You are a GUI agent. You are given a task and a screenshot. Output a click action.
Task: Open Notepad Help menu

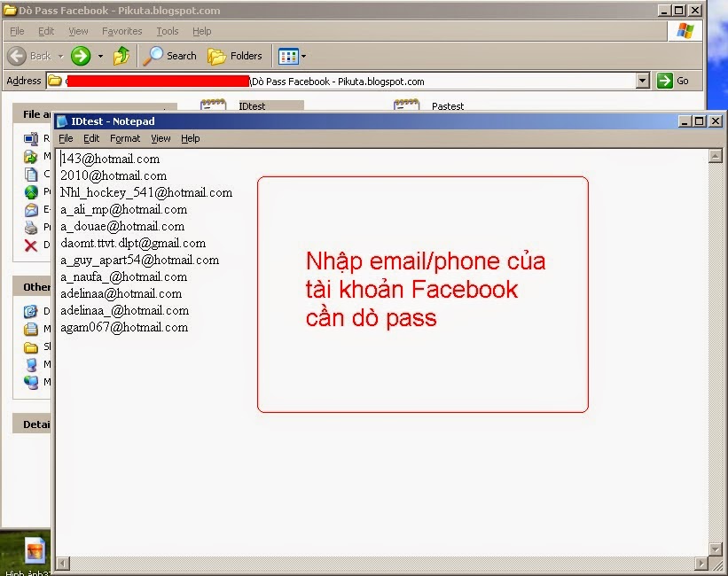[x=191, y=138]
